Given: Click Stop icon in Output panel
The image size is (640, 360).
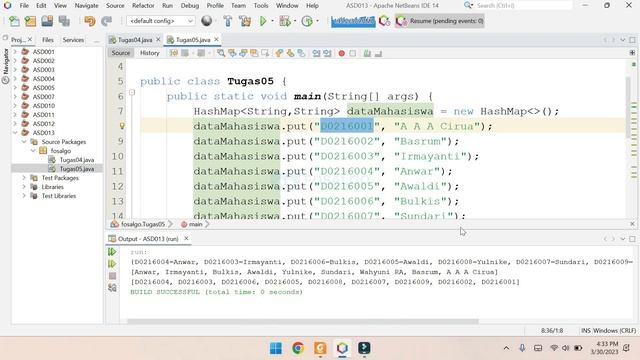Looking at the screenshot, I should (x=113, y=276).
